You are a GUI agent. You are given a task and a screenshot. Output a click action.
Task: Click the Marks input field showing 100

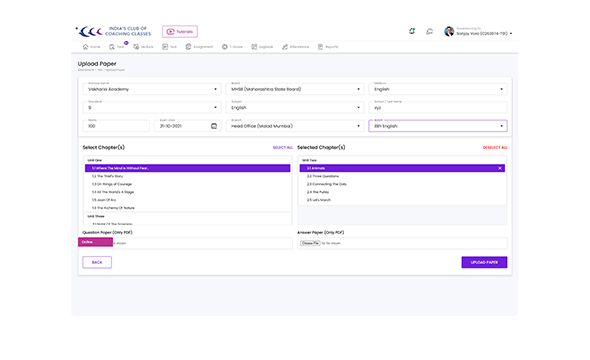(116, 126)
